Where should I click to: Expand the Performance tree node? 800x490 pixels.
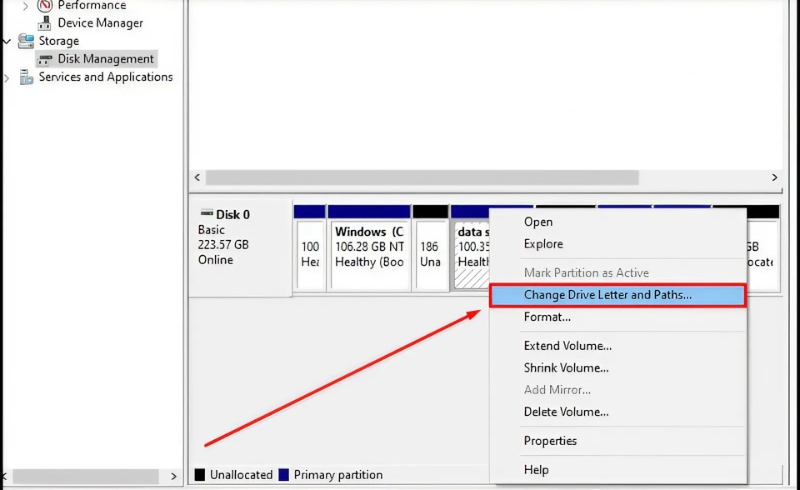click(25, 7)
